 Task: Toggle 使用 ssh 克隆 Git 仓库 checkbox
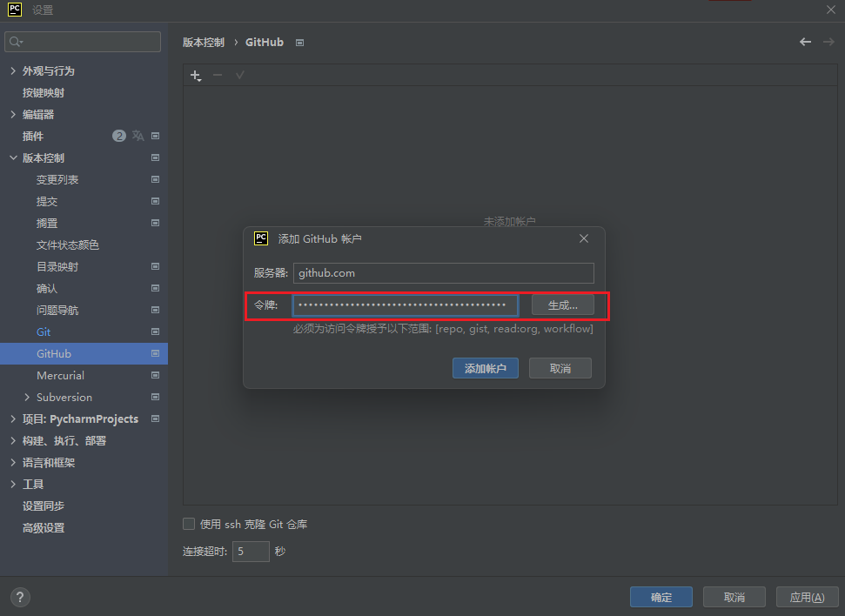[189, 524]
